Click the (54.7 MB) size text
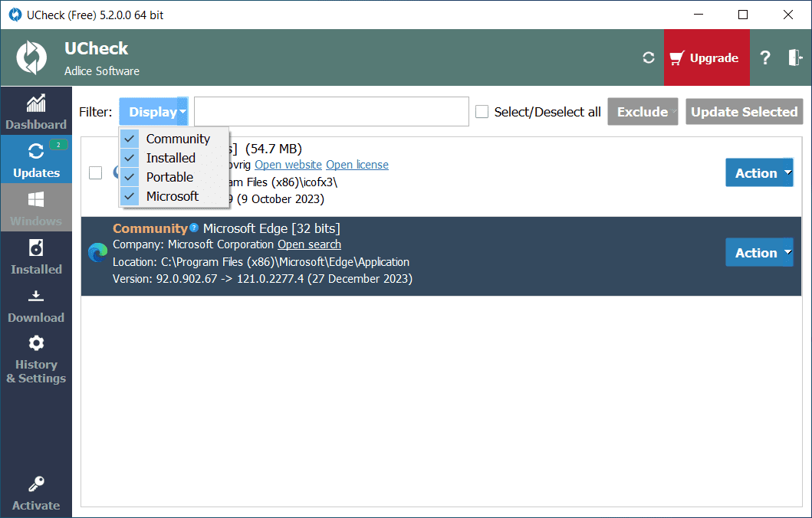This screenshot has height=518, width=812. tap(274, 149)
